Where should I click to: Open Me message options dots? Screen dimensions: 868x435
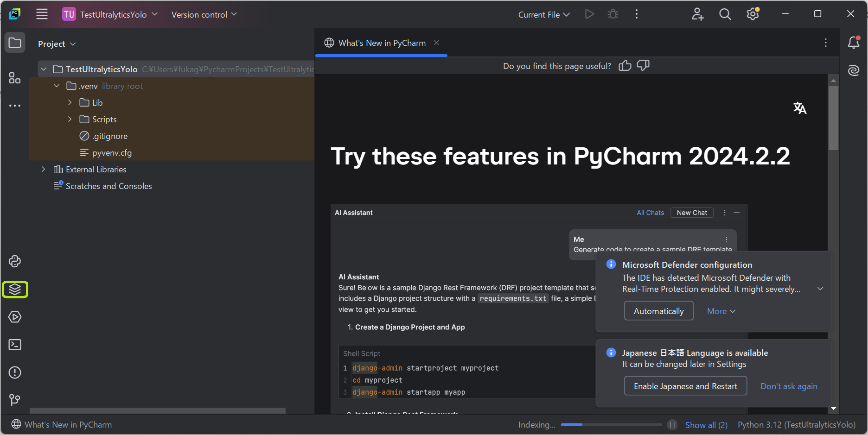tap(727, 240)
